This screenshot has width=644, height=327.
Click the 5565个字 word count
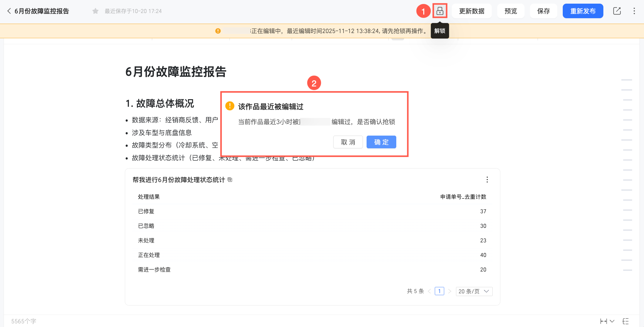24,321
